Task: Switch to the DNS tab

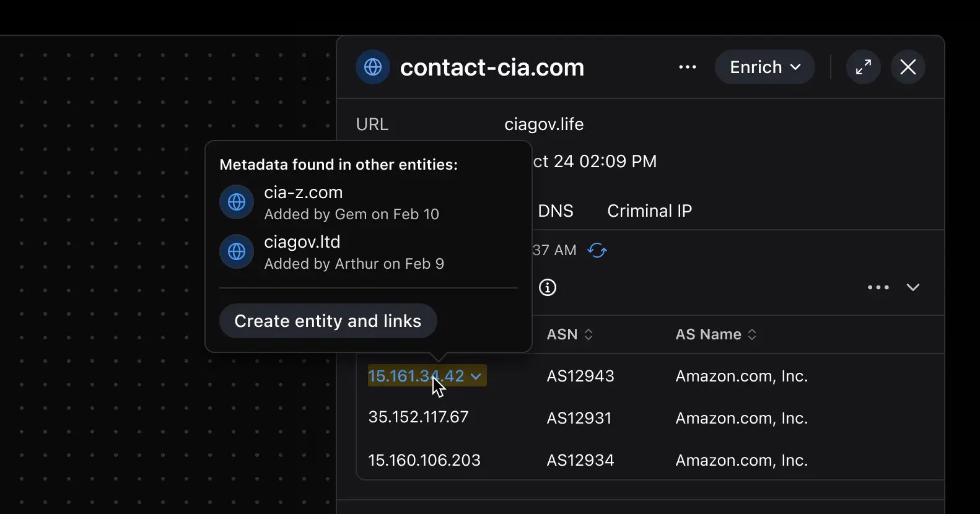Action: coord(555,211)
